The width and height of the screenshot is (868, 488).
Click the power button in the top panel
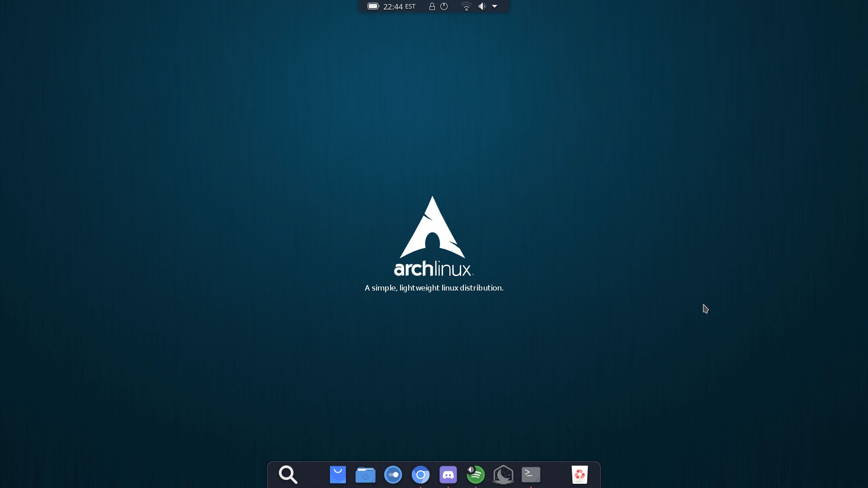point(444,6)
